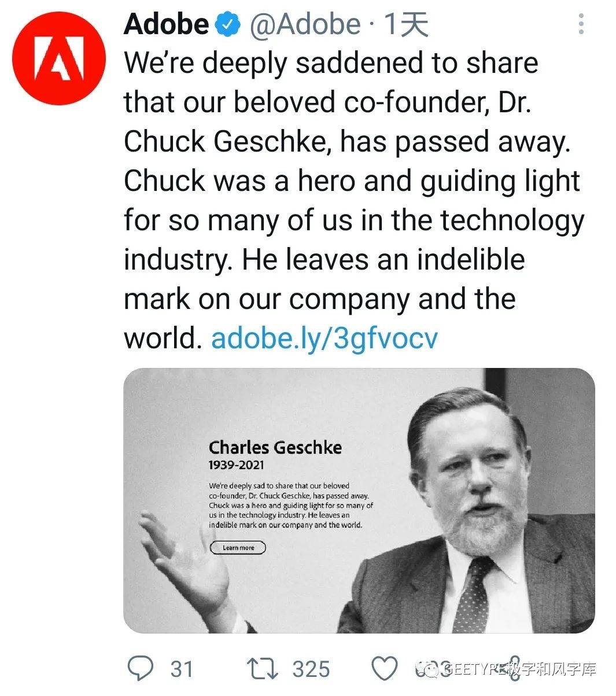Click the Charles Geschke heading text
The image size is (616, 696).
(275, 447)
